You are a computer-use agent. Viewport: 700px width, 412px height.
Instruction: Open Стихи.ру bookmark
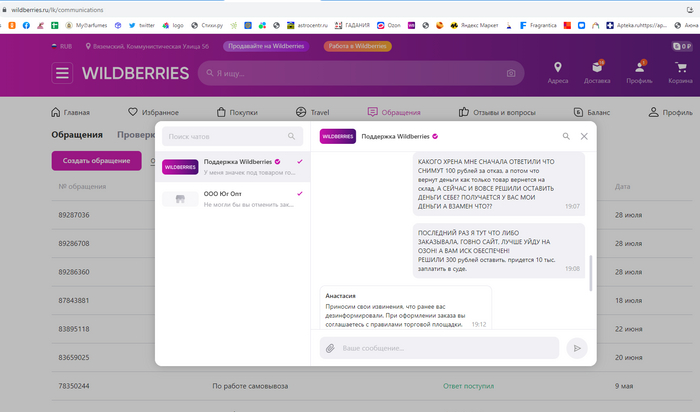207,25
